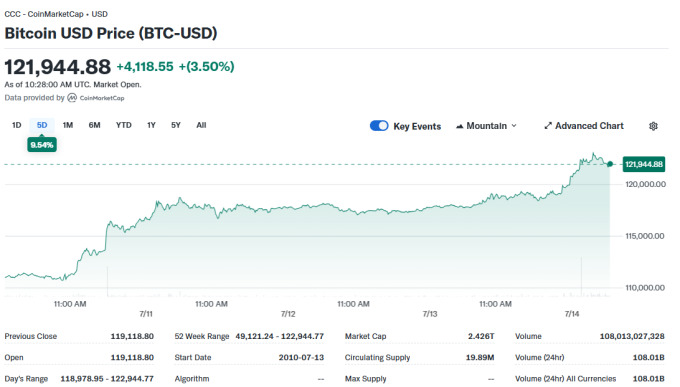Select the 1Y range tab
The width and height of the screenshot is (680, 387).
151,125
